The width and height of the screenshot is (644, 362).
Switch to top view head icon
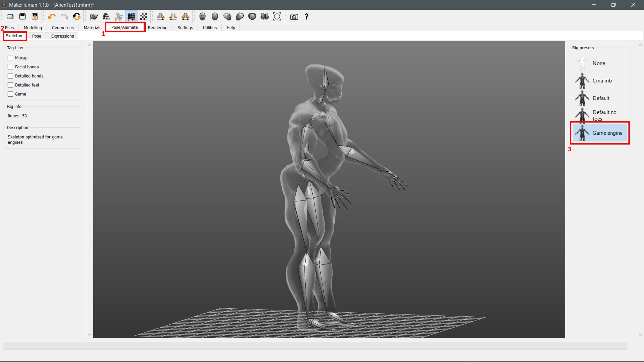[252, 17]
